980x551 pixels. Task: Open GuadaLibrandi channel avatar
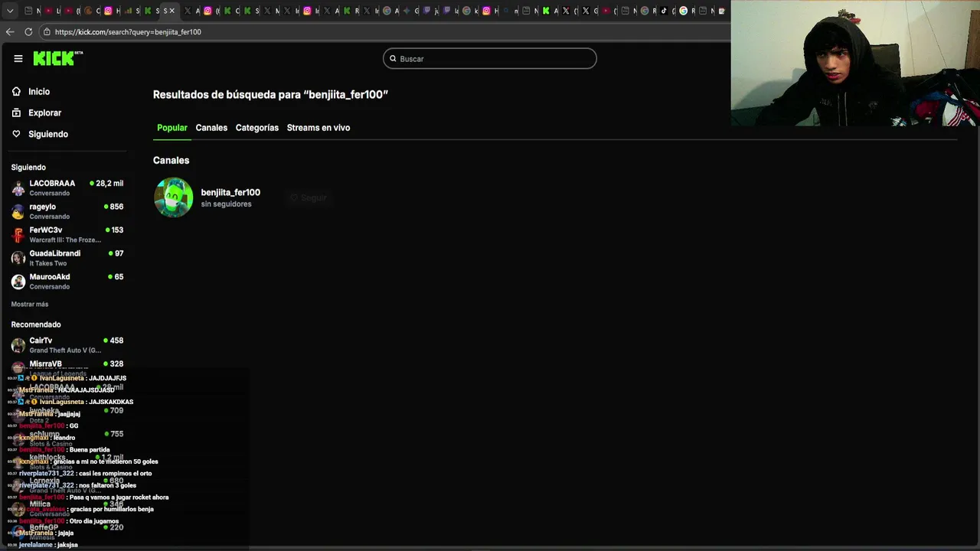(18, 258)
